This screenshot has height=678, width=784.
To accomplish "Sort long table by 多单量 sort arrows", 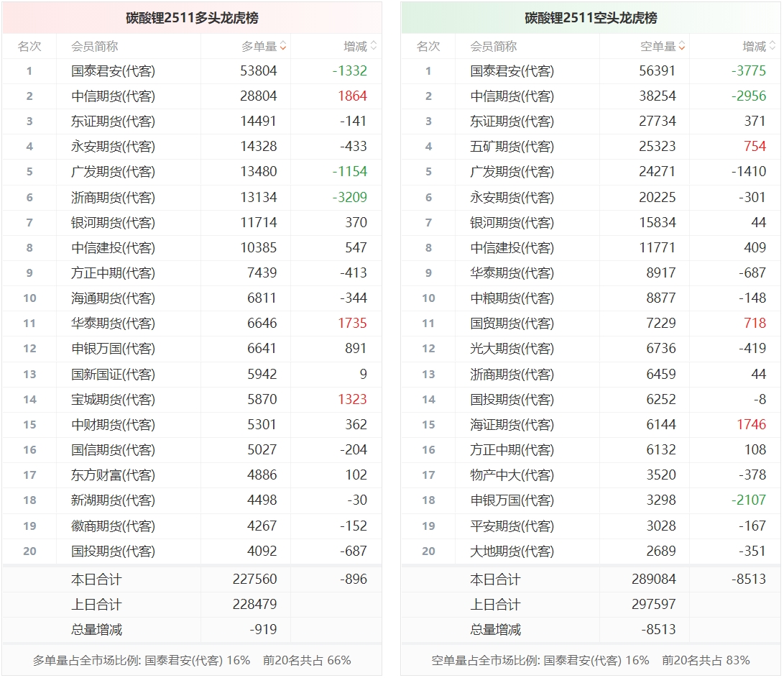I will click(x=283, y=46).
